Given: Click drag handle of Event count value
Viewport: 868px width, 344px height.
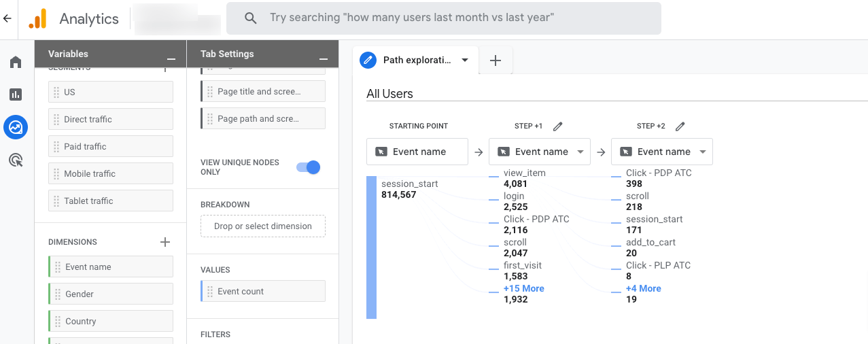Looking at the screenshot, I should click(x=210, y=291).
